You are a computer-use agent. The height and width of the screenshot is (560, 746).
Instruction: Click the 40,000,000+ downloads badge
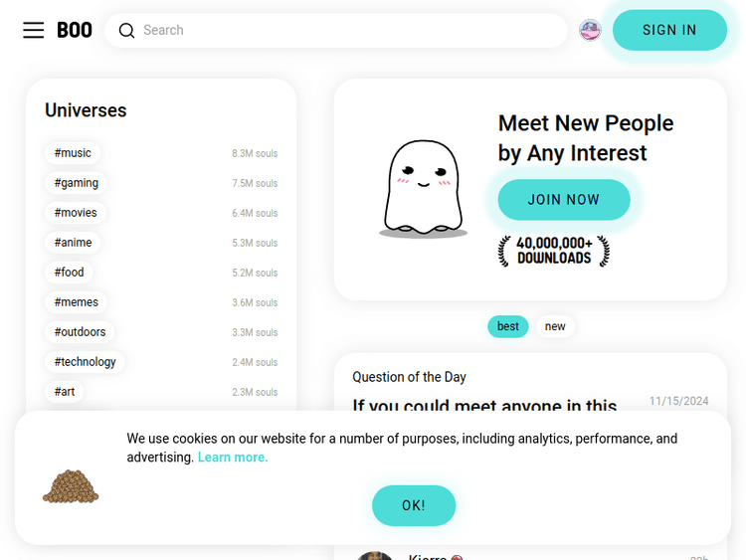tap(554, 251)
